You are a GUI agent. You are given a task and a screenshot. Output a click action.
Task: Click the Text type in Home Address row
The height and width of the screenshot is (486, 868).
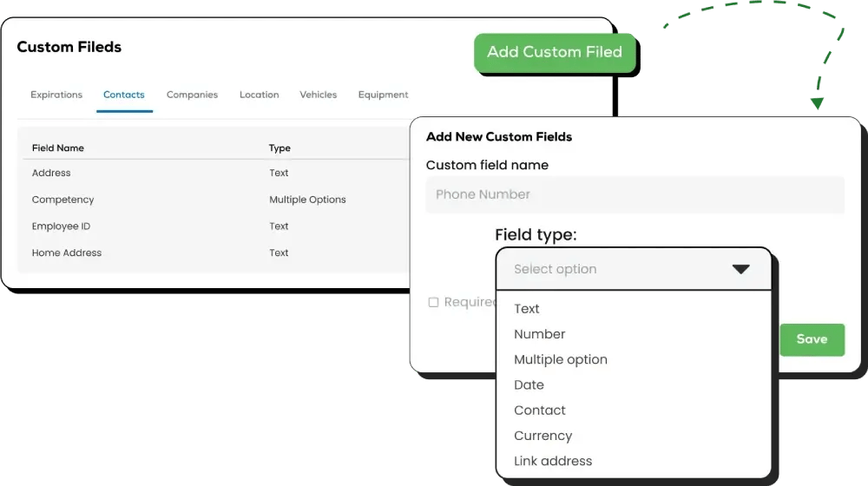pos(279,253)
